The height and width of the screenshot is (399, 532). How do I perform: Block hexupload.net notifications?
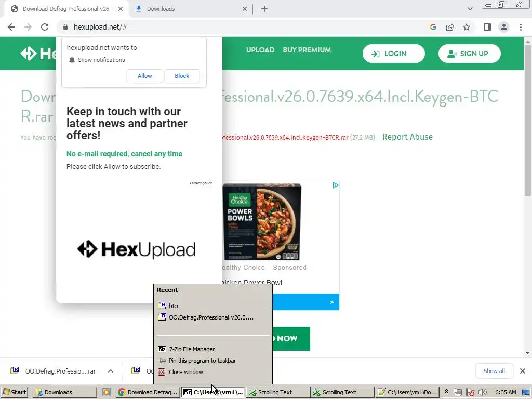coord(182,76)
